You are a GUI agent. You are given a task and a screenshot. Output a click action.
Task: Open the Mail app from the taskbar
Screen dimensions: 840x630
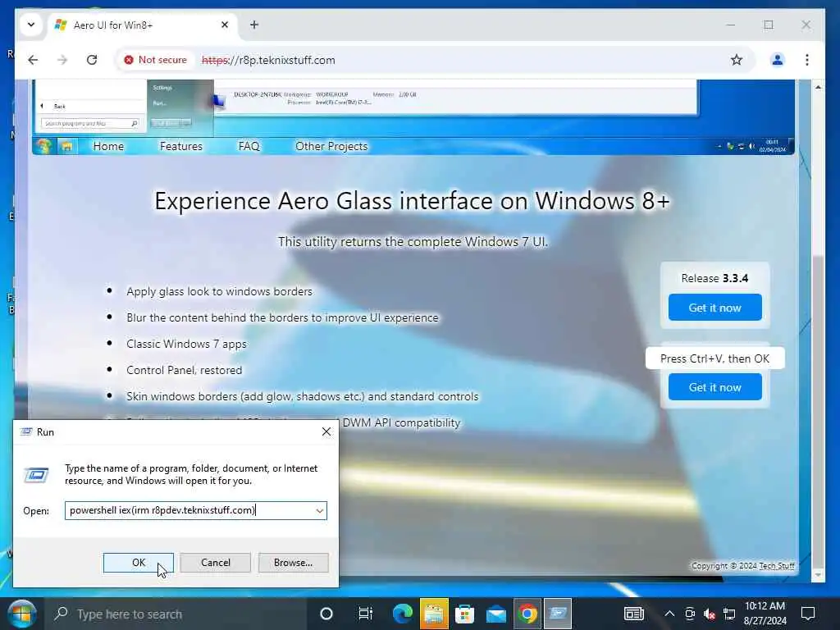click(496, 614)
